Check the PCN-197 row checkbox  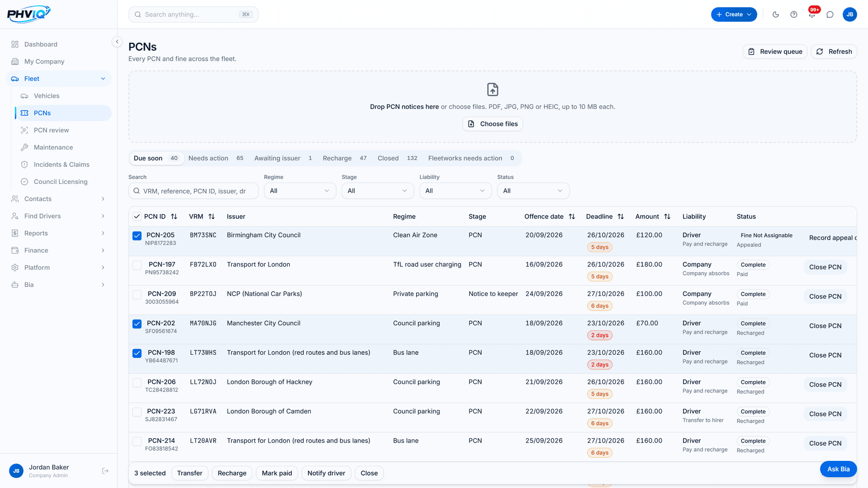click(x=137, y=265)
